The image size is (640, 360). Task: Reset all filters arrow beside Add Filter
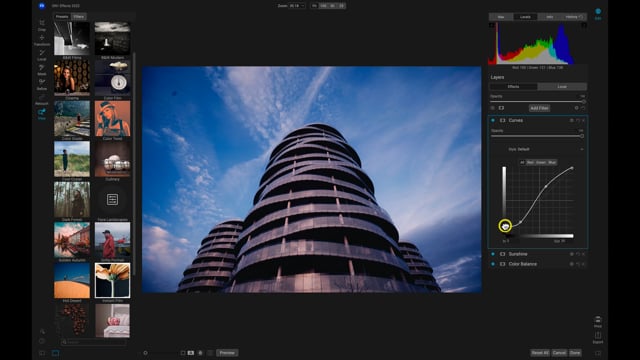pos(583,108)
